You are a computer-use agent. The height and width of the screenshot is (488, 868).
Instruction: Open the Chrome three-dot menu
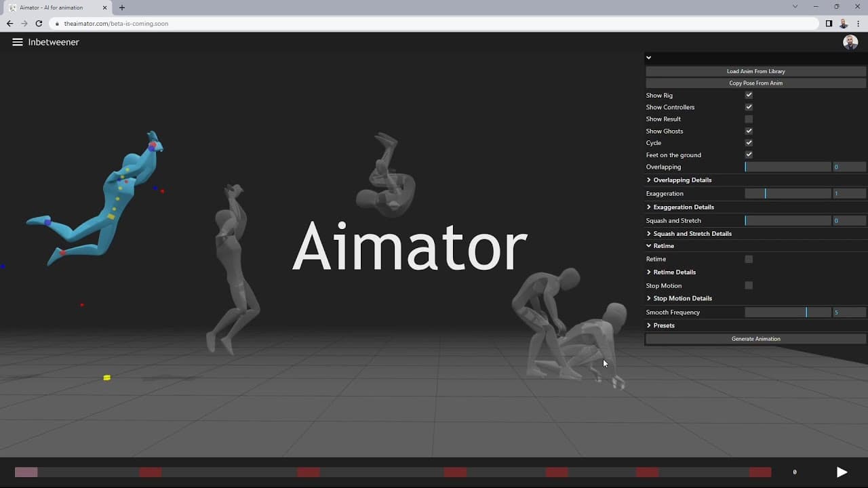859,23
